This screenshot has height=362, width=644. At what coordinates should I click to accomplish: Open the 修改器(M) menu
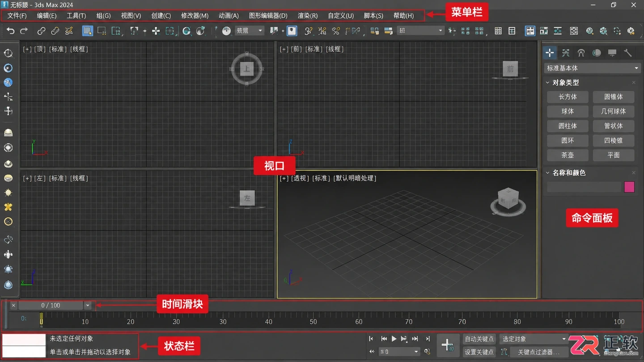click(195, 16)
